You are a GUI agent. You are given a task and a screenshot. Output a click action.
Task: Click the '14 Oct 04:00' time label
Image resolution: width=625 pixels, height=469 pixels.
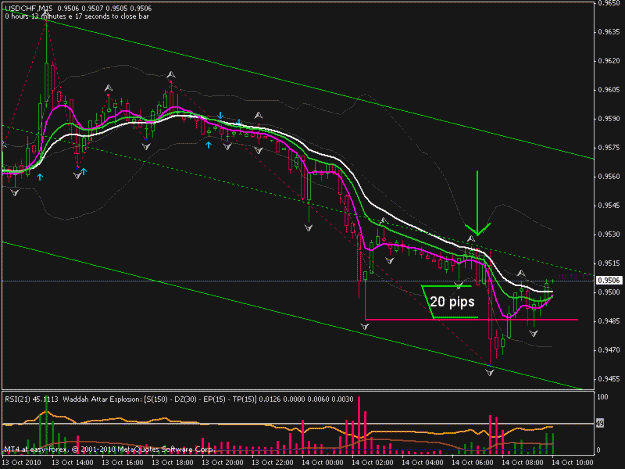(x=423, y=463)
